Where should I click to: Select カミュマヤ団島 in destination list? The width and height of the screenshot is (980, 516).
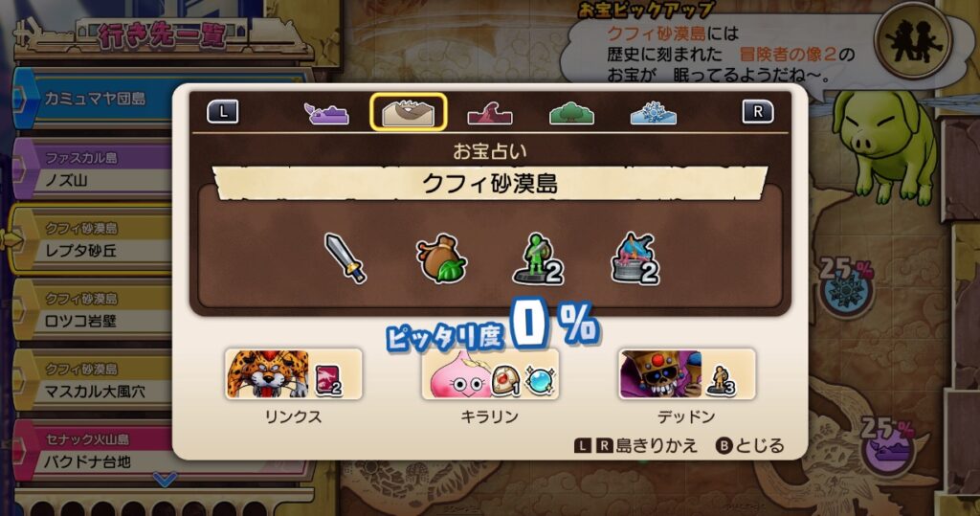(94, 99)
